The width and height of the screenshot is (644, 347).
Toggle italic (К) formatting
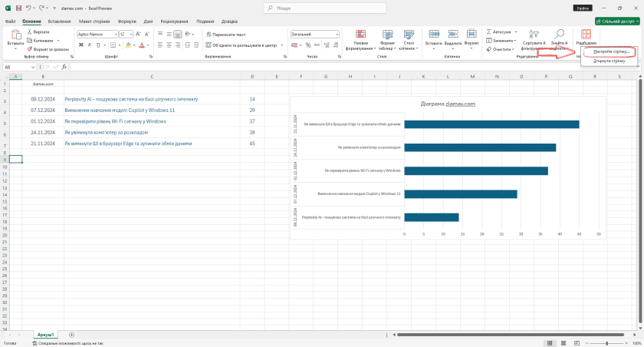tap(90, 45)
